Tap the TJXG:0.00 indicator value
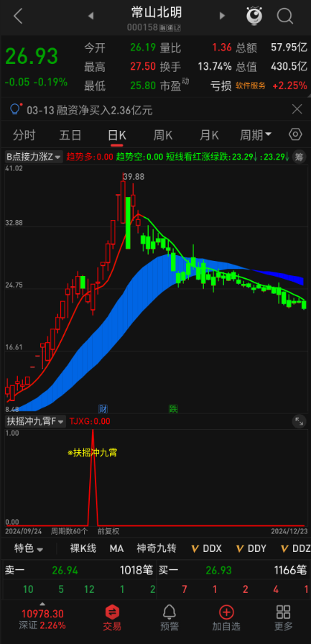 click(90, 421)
